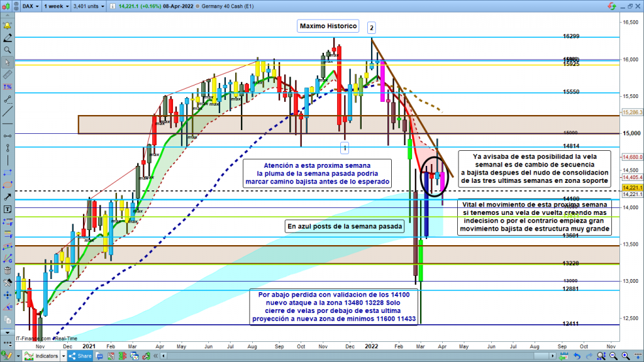Toggle the mouse pointer cursor mode
Viewport: 644px width, 362px height.
coord(7,62)
